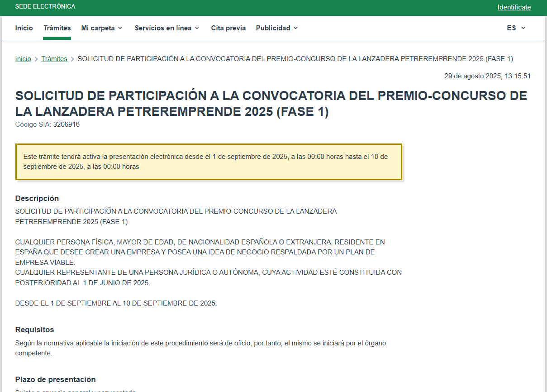Click the chevron beside Servicios en línea
The image size is (547, 392).
coord(197,28)
